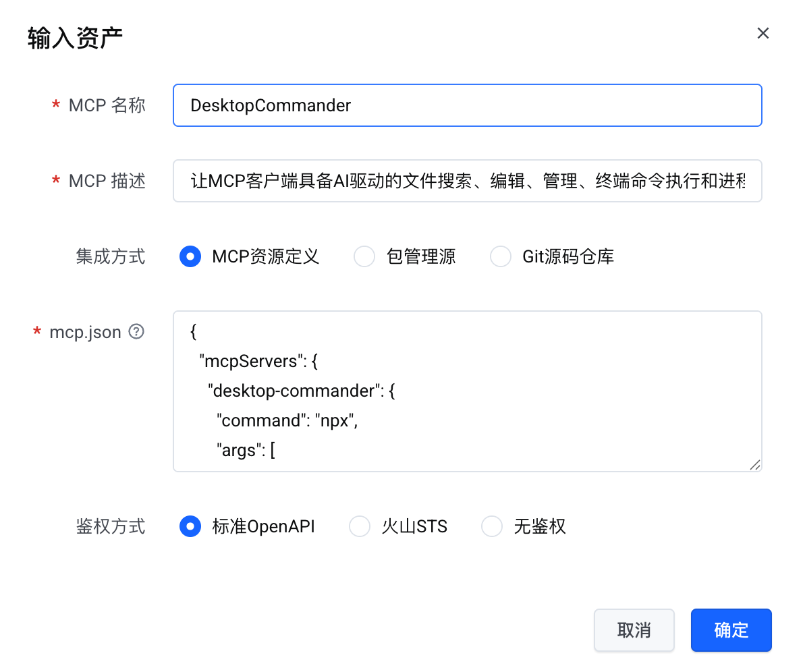The width and height of the screenshot is (803, 672).
Task: Click the mcp.json textarea resize handle
Action: pyautogui.click(x=755, y=464)
